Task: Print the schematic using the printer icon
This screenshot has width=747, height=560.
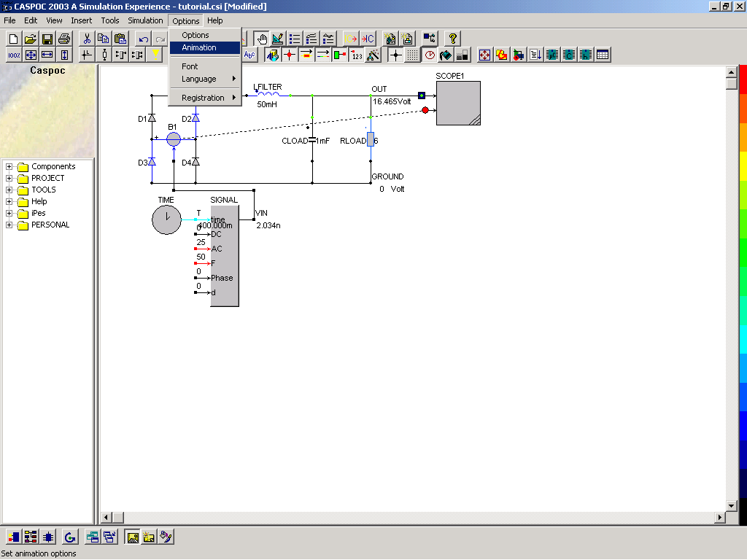Action: (64, 39)
